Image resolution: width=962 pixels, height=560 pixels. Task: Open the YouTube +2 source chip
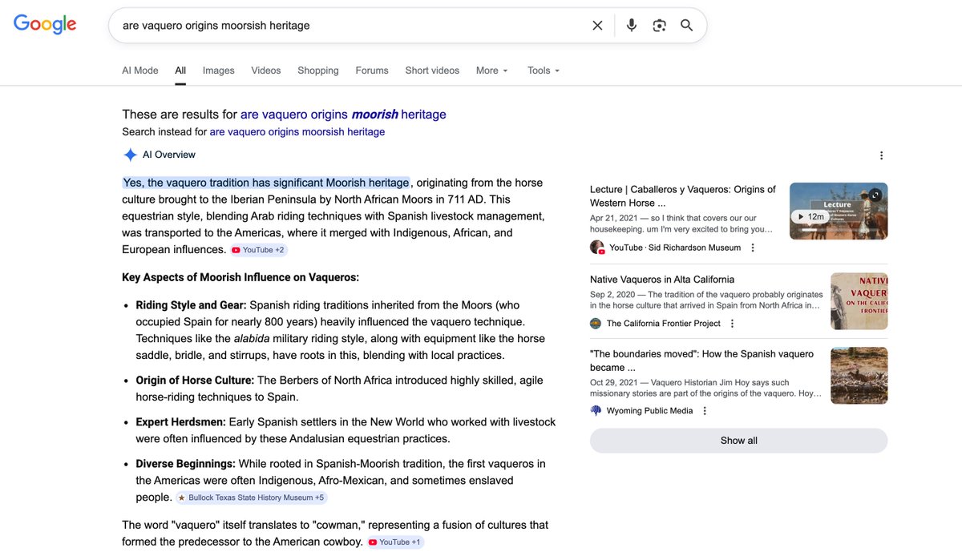coord(258,250)
